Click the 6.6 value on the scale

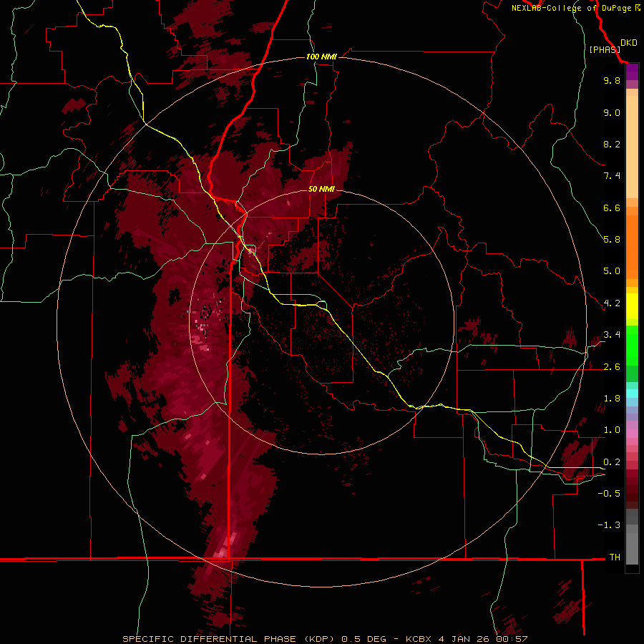612,208
